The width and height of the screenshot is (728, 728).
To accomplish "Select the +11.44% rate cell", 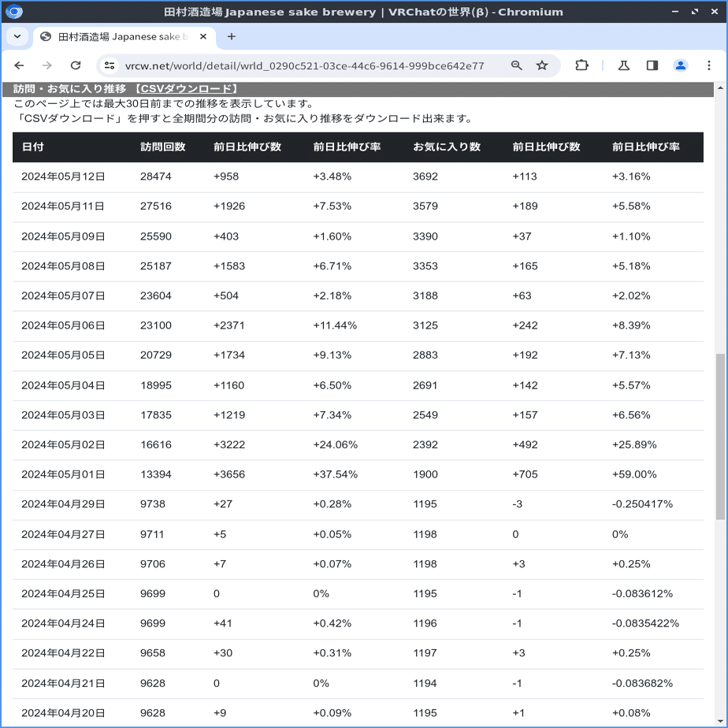I will [x=335, y=326].
